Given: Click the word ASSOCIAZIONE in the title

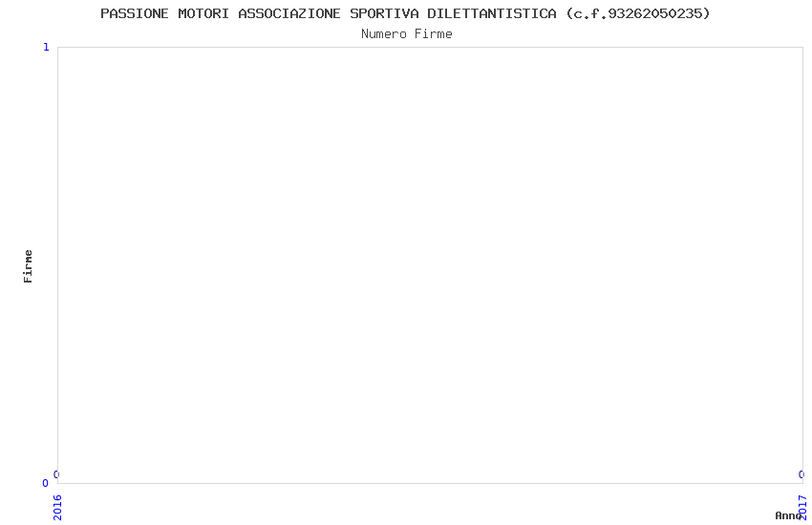Looking at the screenshot, I should pyautogui.click(x=289, y=13).
